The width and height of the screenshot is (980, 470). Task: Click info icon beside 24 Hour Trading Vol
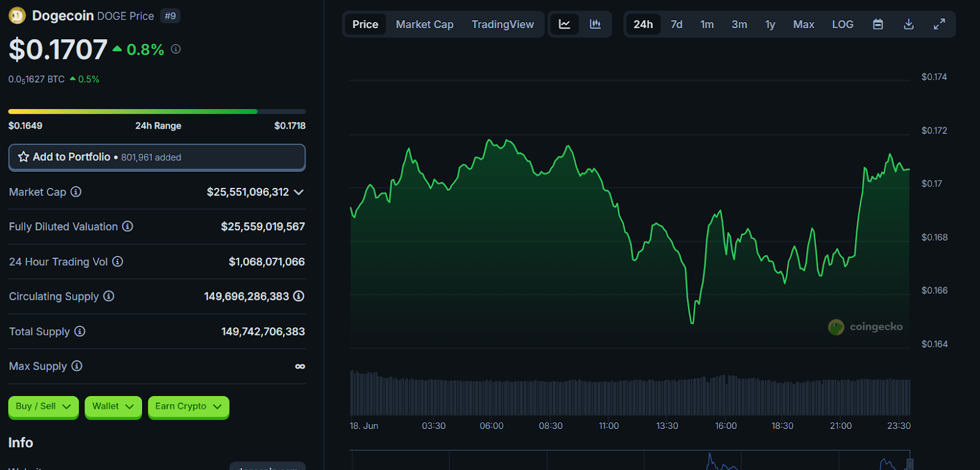pos(118,262)
